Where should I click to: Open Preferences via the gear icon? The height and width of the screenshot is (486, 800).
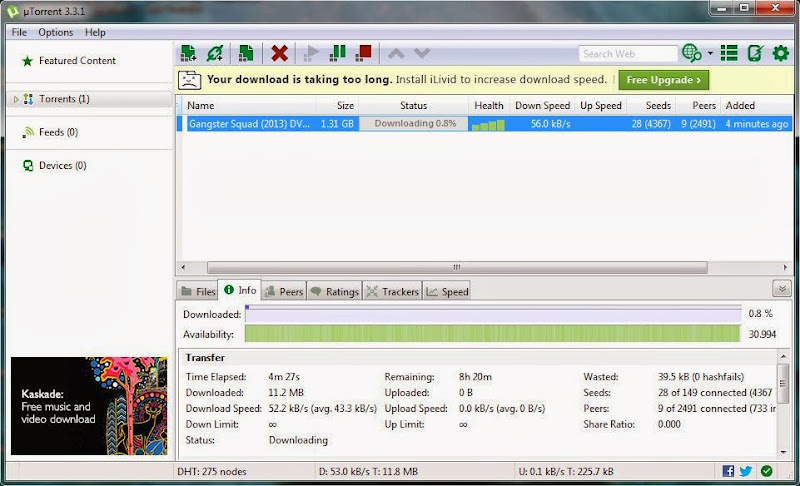click(781, 53)
